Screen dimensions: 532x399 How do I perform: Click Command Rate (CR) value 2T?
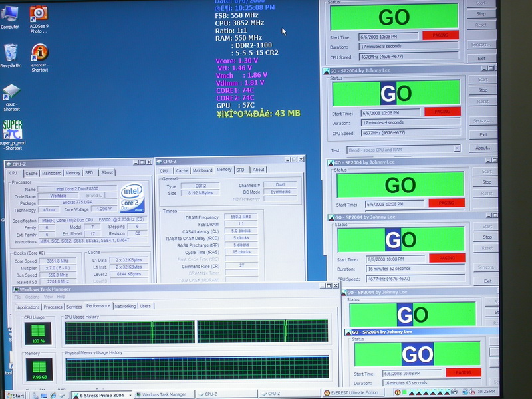[241, 265]
